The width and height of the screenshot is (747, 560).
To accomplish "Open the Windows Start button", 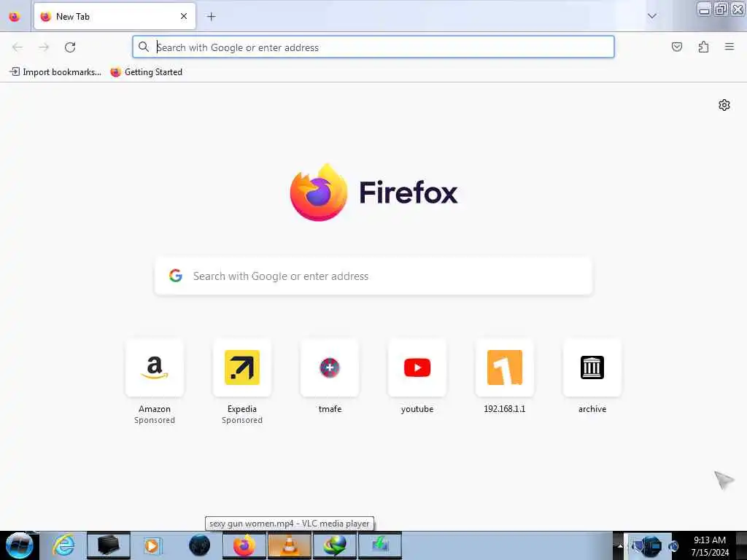I will pos(19,545).
